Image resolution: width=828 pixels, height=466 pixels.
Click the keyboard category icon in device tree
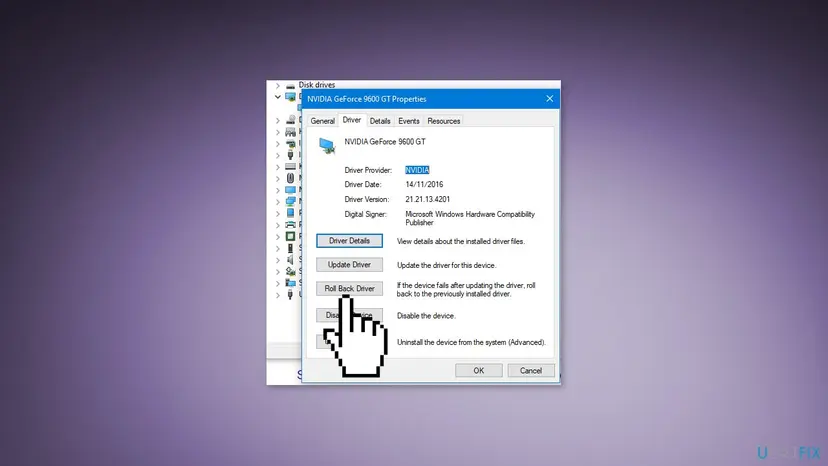290,166
